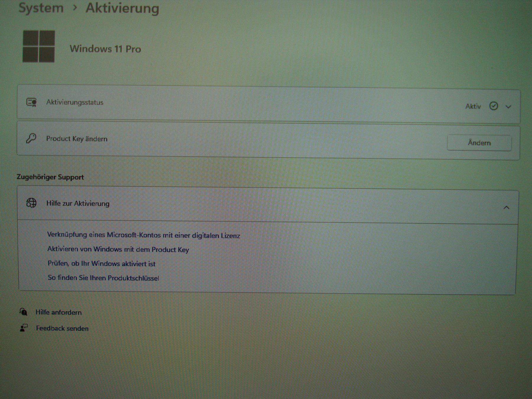Screen dimensions: 532x399
Task: Click the Product Key ändern label
Action: pyautogui.click(x=77, y=139)
